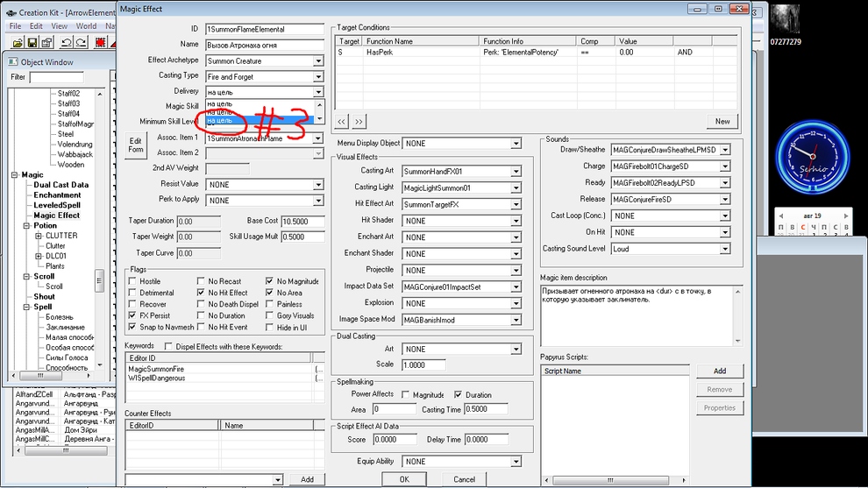Viewport: 868px width, 488px height.
Task: Click the open file toolbar icon
Action: pos(17,42)
